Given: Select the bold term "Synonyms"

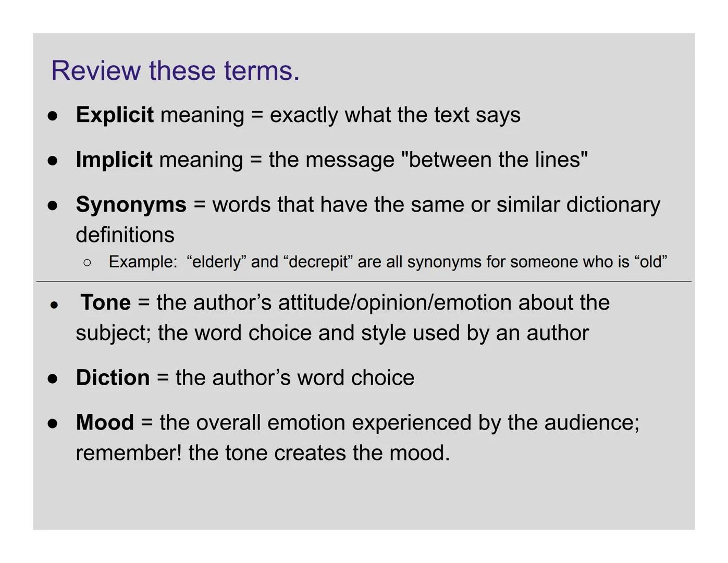Looking at the screenshot, I should (x=131, y=204).
